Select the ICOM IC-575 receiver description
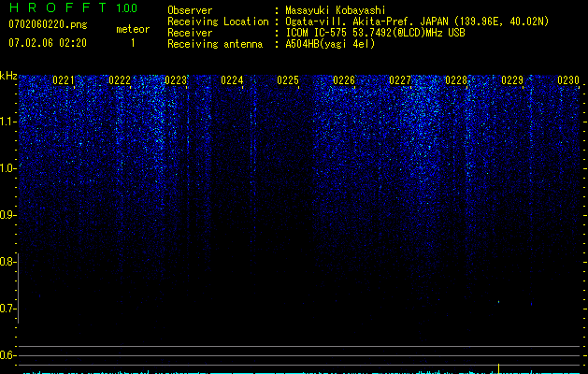The width and height of the screenshot is (588, 374). (375, 33)
